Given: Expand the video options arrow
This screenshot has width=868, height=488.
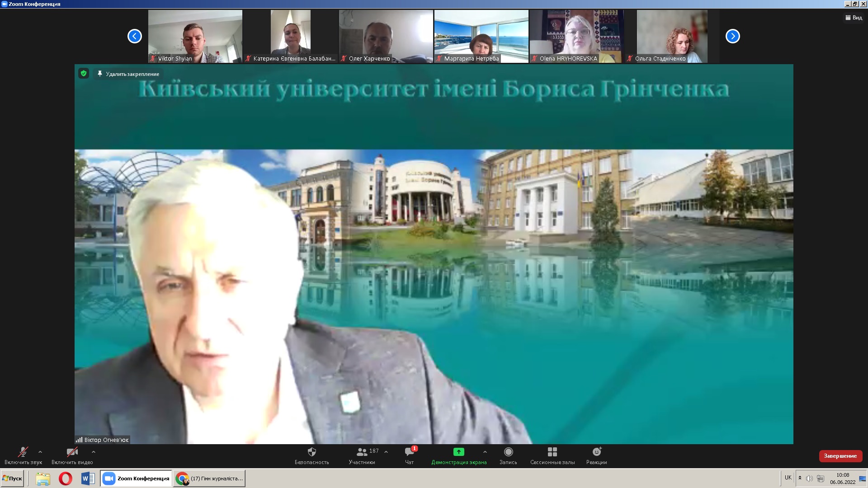Looking at the screenshot, I should (x=94, y=452).
